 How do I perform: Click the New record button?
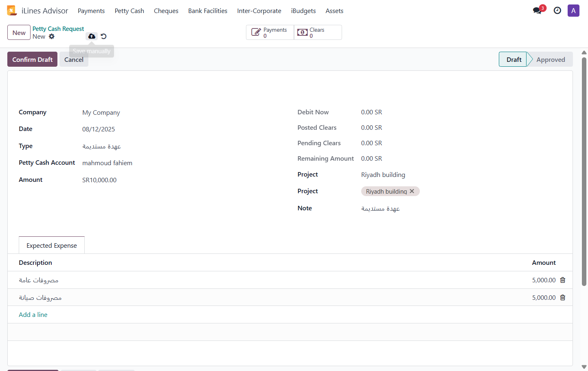point(19,33)
